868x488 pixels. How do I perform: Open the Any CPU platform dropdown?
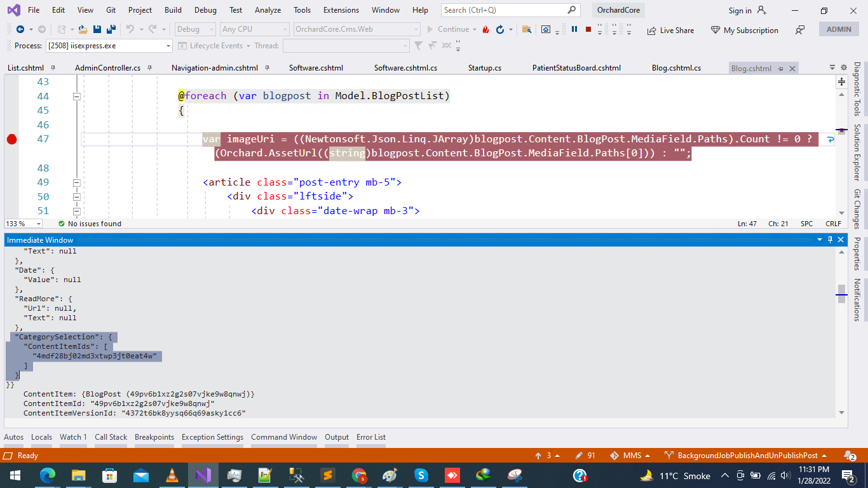(254, 29)
